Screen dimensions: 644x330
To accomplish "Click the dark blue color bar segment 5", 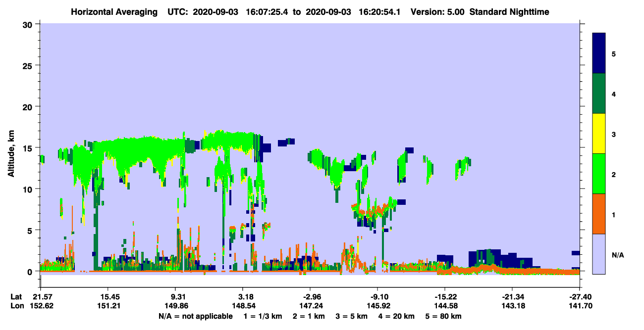I will [x=599, y=53].
